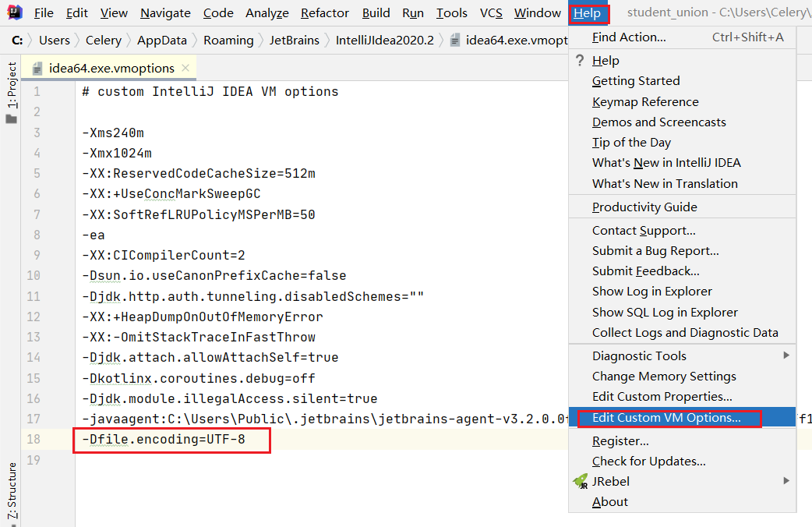Choose Show SQL Log in Explorer

[682, 313]
